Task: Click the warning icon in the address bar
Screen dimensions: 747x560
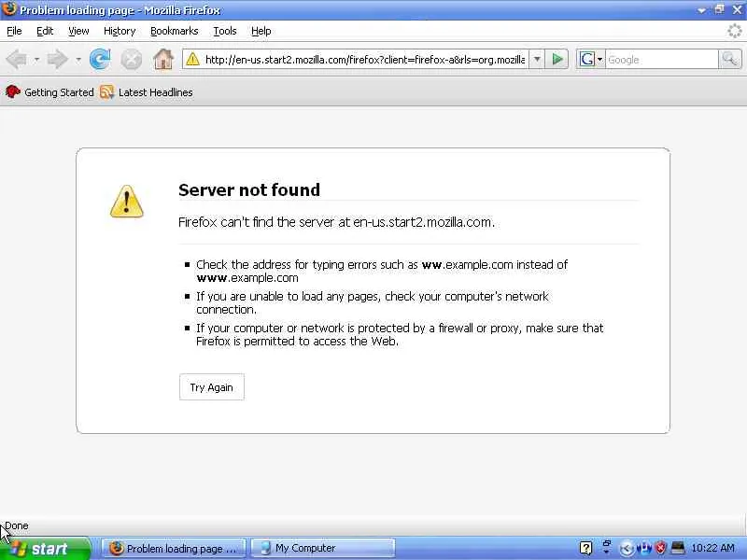Action: click(192, 60)
